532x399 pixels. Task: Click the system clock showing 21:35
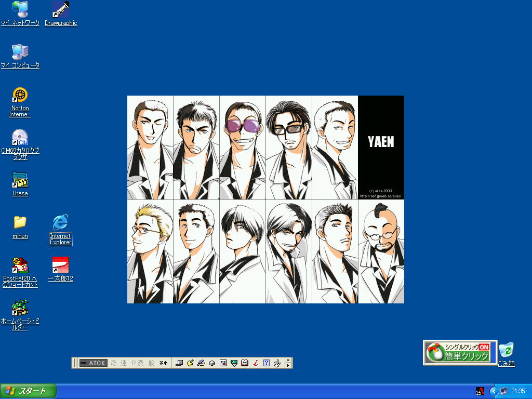(518, 391)
